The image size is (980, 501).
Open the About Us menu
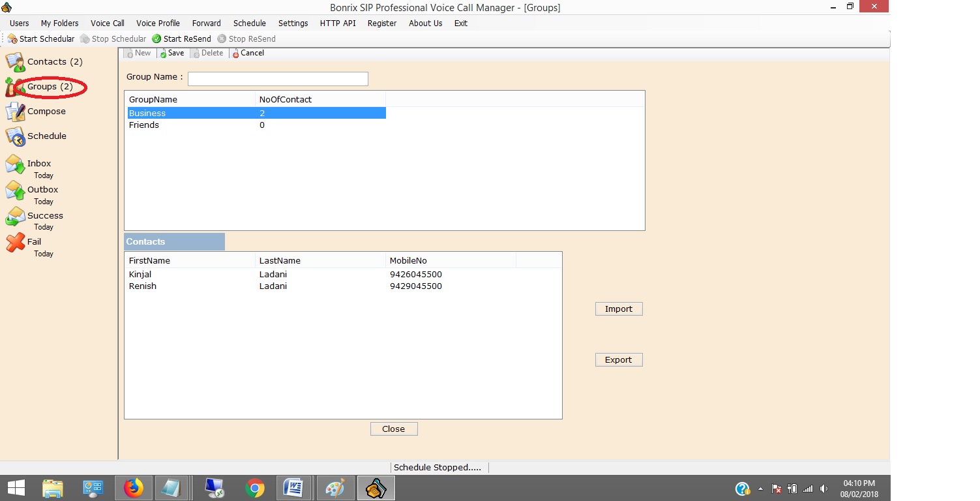pos(425,23)
